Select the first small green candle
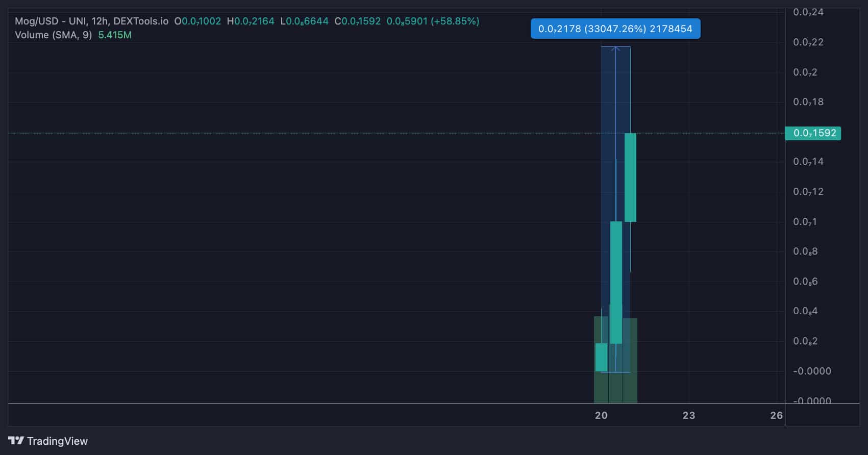 pyautogui.click(x=601, y=357)
